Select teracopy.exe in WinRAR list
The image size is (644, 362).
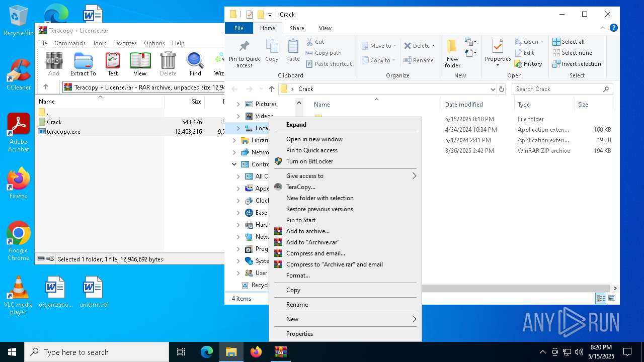pyautogui.click(x=63, y=132)
